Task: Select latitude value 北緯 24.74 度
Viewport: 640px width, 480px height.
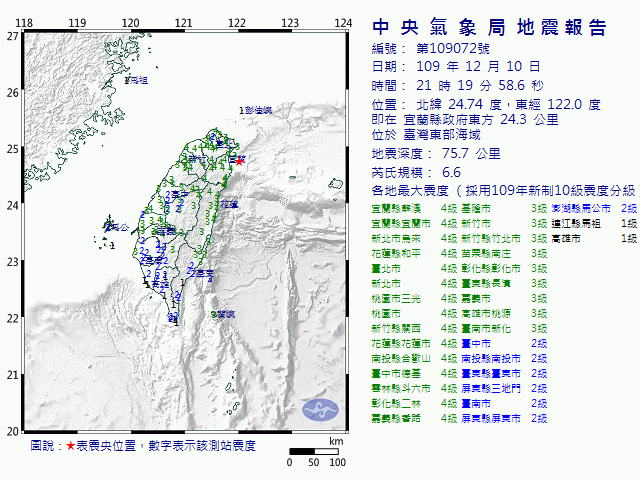Action: 459,104
